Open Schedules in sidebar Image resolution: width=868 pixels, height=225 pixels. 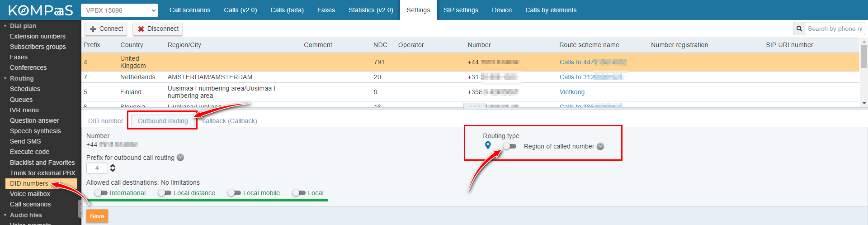click(x=25, y=89)
